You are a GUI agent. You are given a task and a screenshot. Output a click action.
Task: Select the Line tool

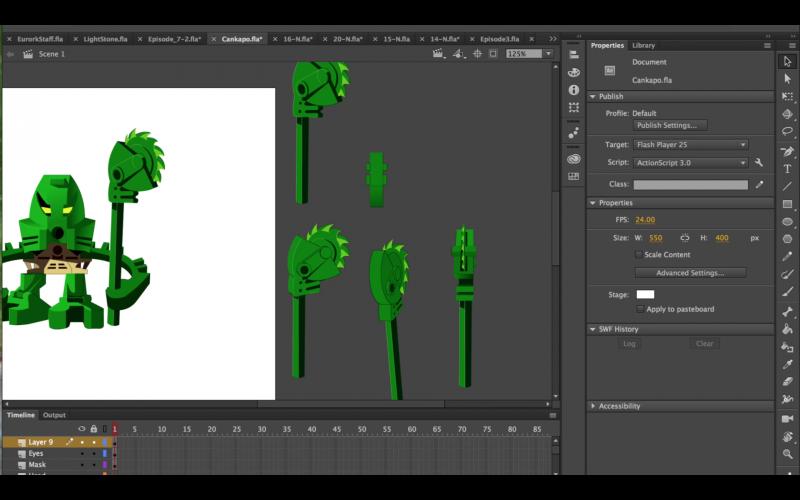pos(787,186)
